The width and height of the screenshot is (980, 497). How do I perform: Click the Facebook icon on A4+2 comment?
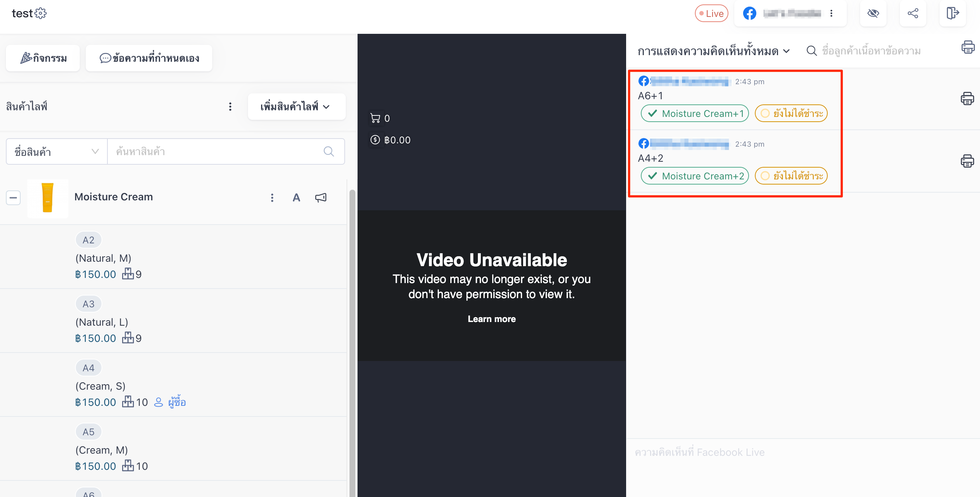644,143
